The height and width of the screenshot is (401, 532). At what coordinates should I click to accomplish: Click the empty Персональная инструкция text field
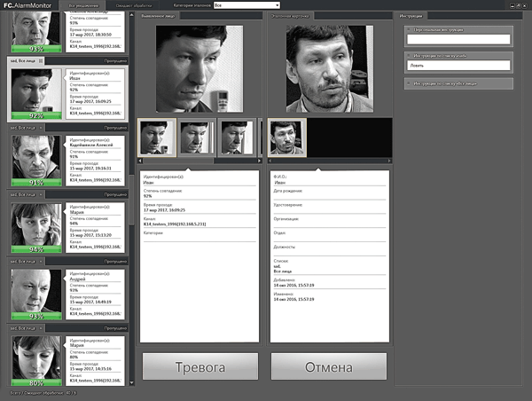(458, 39)
